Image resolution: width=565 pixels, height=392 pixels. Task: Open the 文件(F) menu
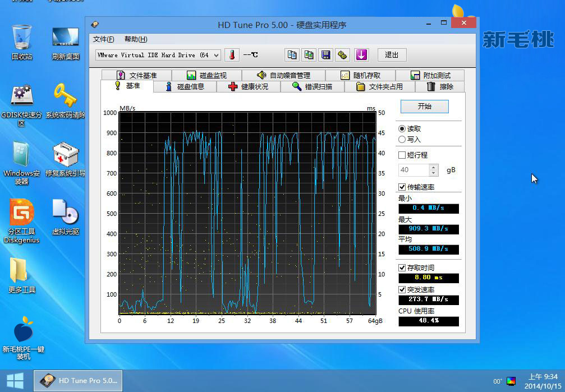[x=103, y=39]
